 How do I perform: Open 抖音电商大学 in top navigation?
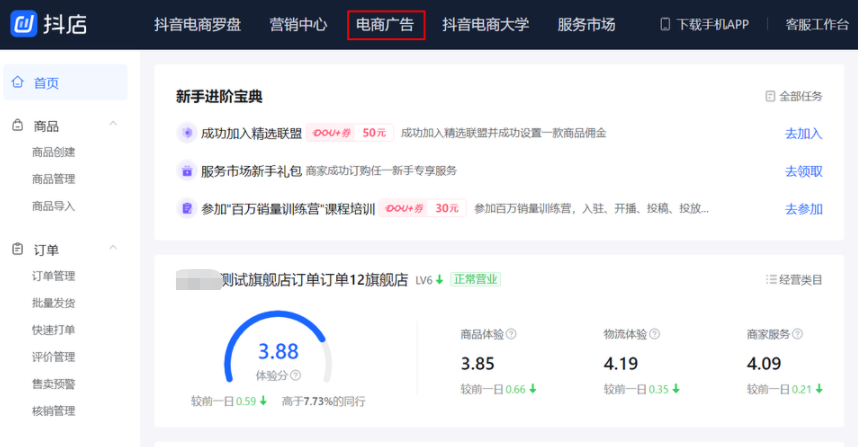486,25
